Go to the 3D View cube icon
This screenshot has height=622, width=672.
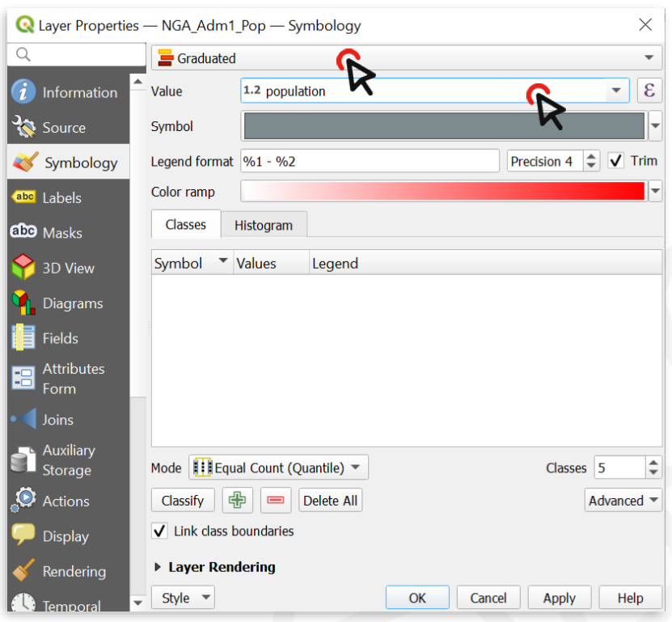click(x=23, y=268)
